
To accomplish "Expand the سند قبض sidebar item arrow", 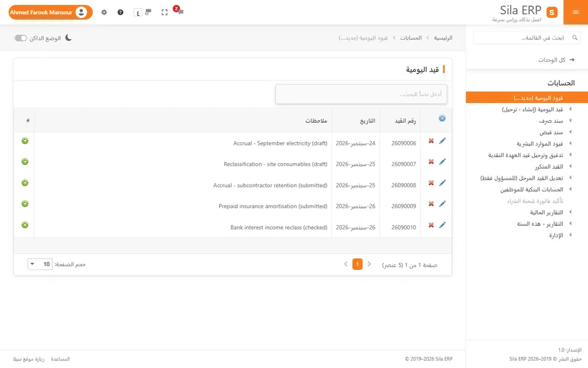I will click(x=570, y=132).
